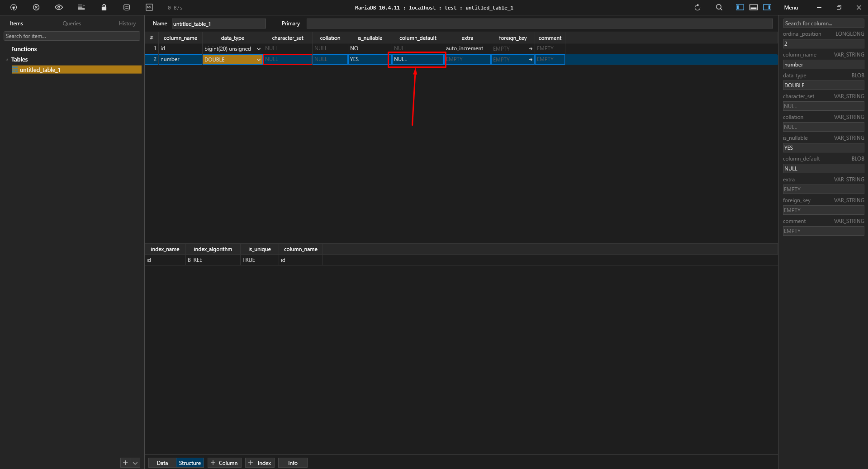
Task: Open the SQL query preview eye icon
Action: click(x=58, y=7)
